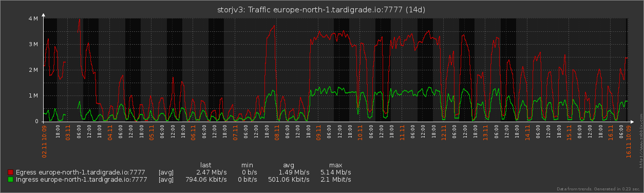
Task: Click the 07.11 date marker
Action: tap(235, 132)
